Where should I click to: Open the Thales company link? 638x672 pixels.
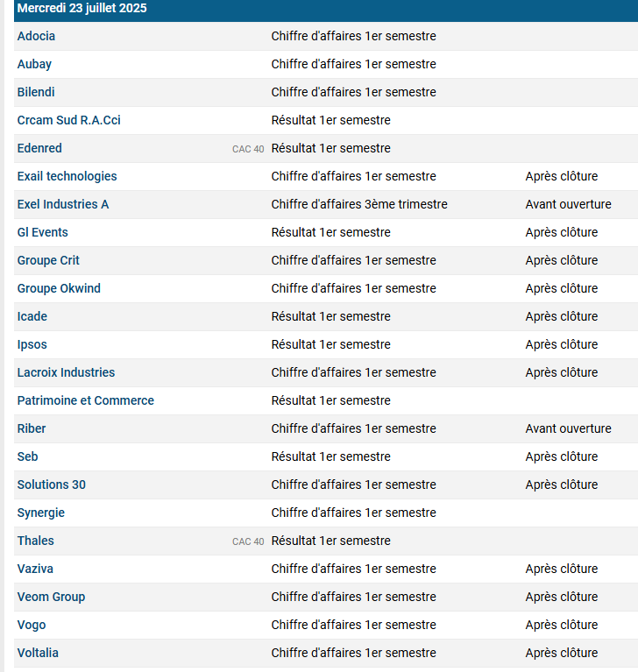pyautogui.click(x=36, y=541)
